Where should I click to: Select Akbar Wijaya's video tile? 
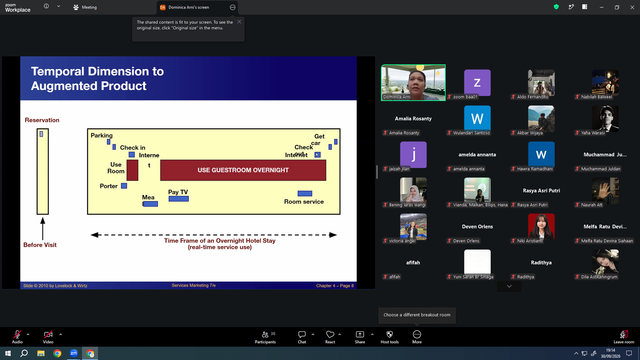coord(541,118)
